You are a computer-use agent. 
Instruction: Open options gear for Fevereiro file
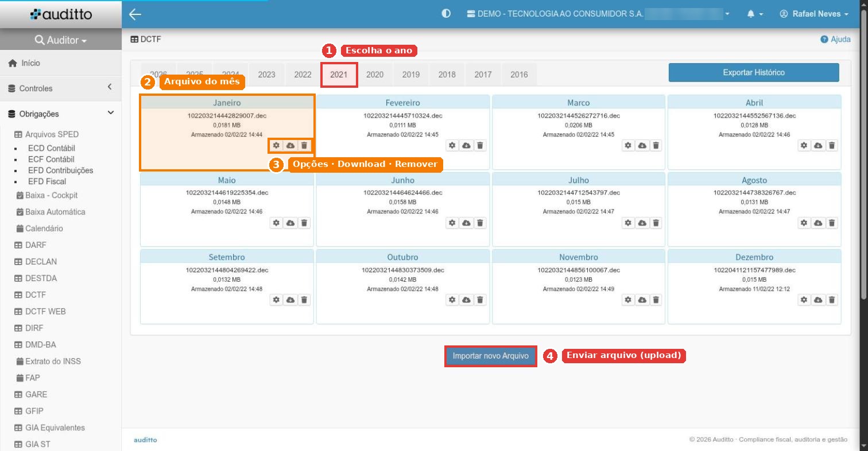pyautogui.click(x=452, y=146)
